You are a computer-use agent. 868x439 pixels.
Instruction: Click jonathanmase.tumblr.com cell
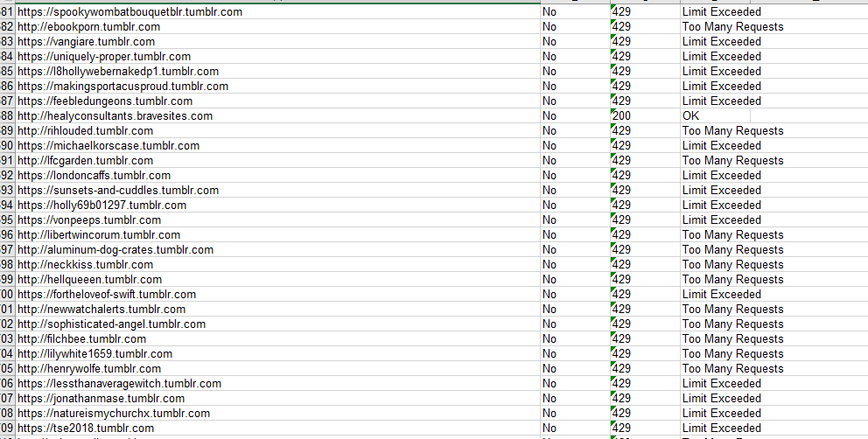(x=278, y=399)
